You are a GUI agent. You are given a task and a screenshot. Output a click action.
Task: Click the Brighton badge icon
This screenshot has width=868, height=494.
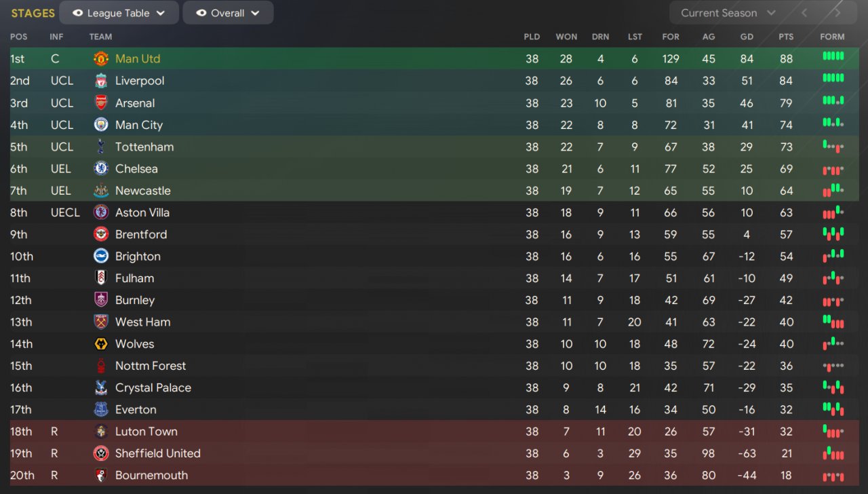click(101, 256)
